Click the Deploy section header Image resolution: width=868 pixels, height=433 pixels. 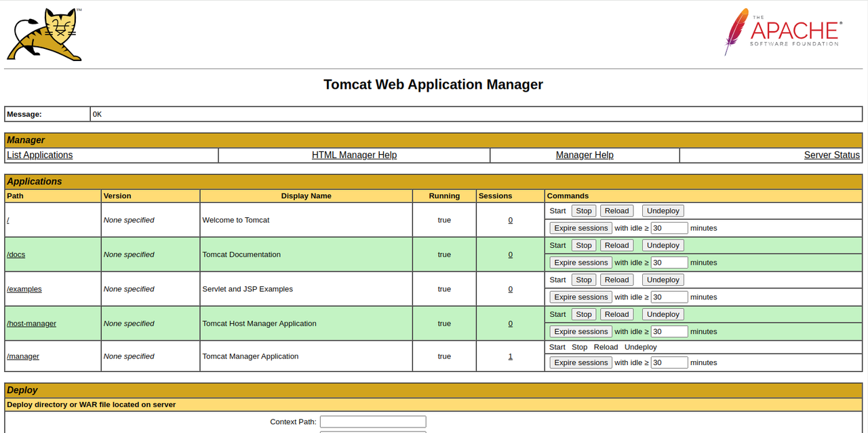pos(434,390)
